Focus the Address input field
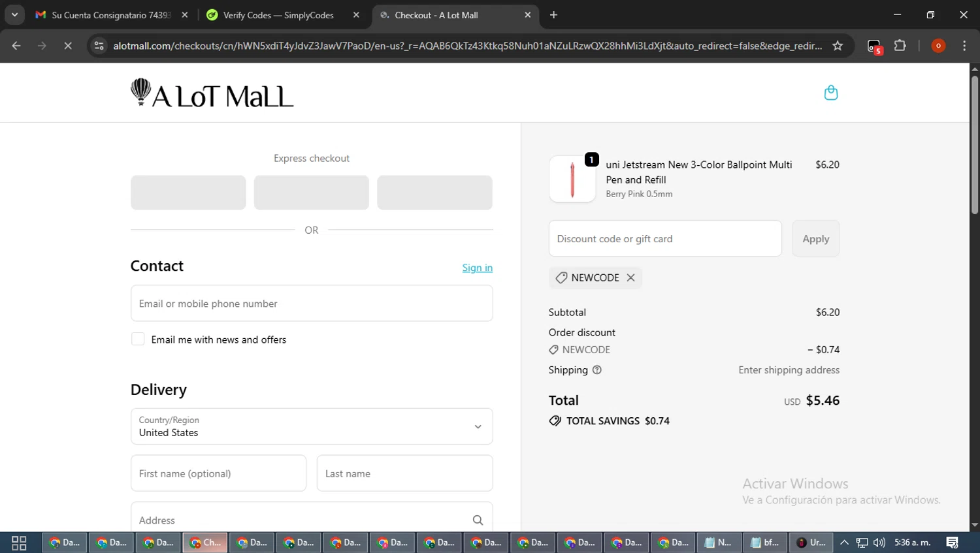The height and width of the screenshot is (553, 980). click(x=312, y=517)
